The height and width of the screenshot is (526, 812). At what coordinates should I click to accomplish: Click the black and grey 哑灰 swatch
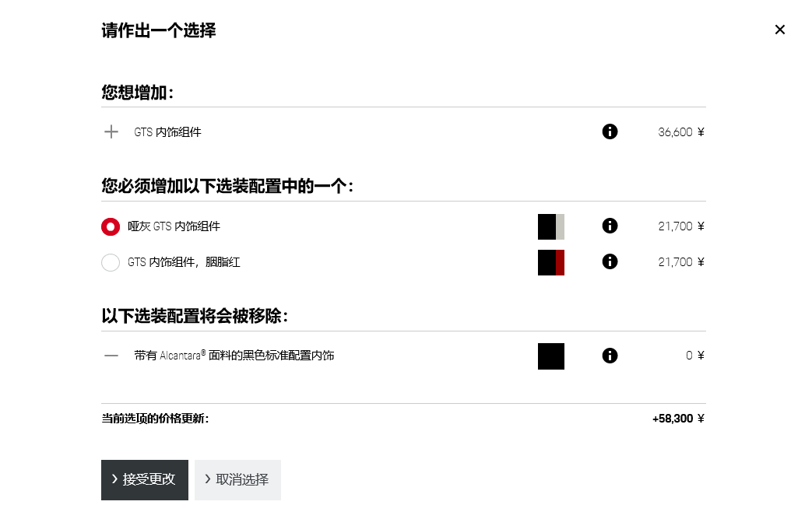(x=550, y=226)
